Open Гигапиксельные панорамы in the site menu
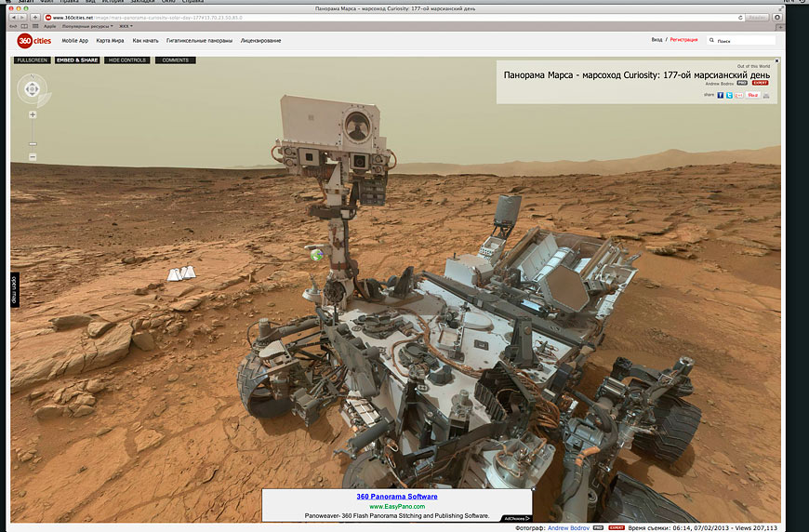809x532 pixels. [199, 40]
